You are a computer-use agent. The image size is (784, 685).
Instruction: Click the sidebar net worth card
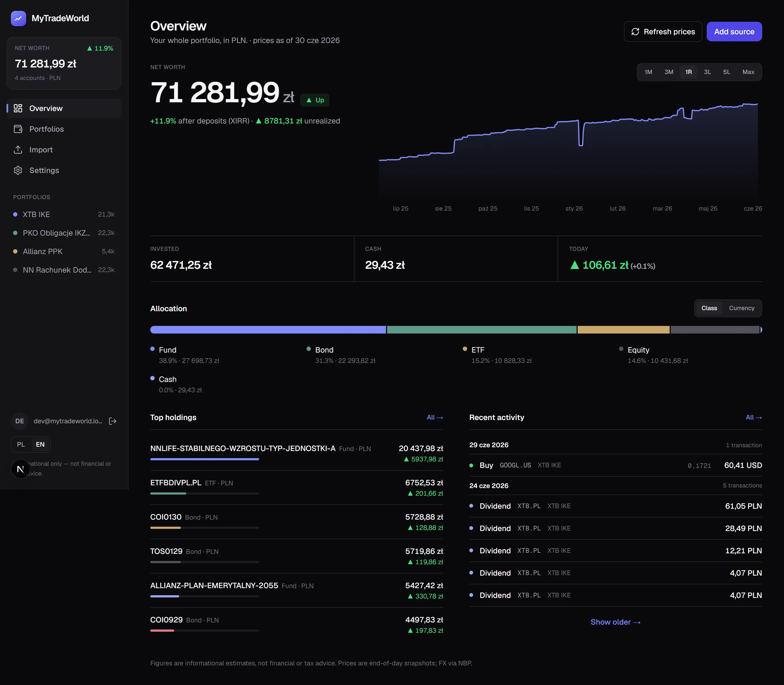64,63
